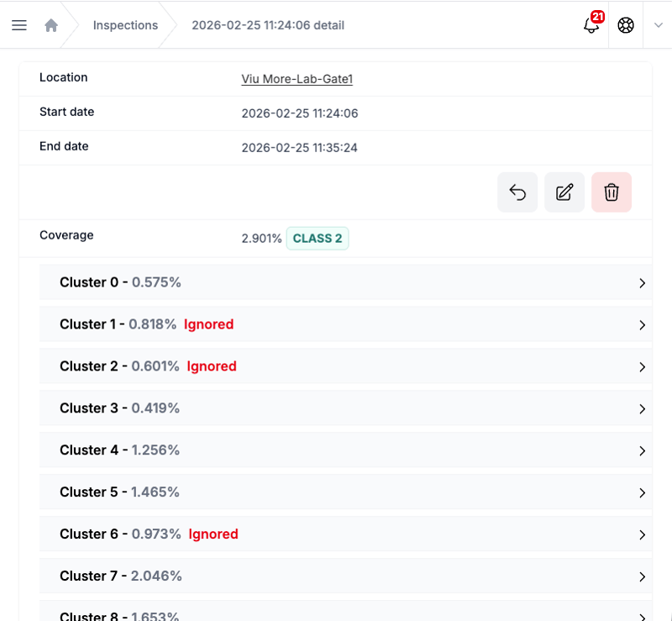
Task: Click the undo arrow action button
Action: pyautogui.click(x=517, y=192)
